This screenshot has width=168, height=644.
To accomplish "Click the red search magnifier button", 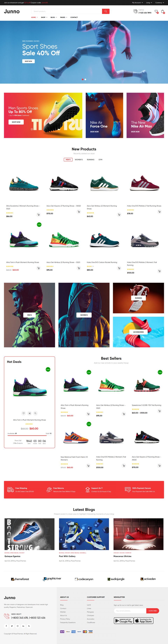I will 106,11.
